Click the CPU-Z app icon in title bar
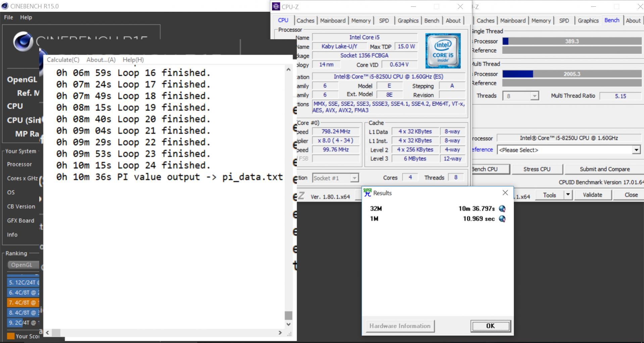644x343 pixels. (276, 6)
